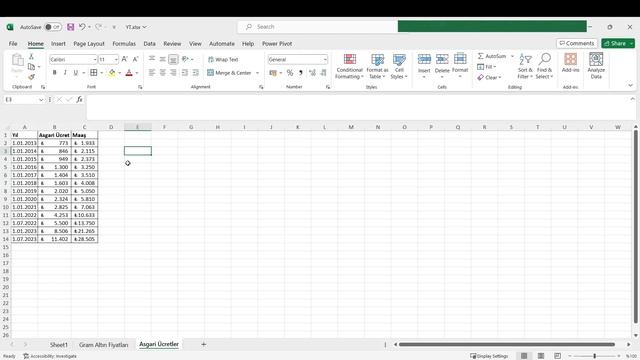The height and width of the screenshot is (360, 640).
Task: Open the File menu
Action: (13, 44)
